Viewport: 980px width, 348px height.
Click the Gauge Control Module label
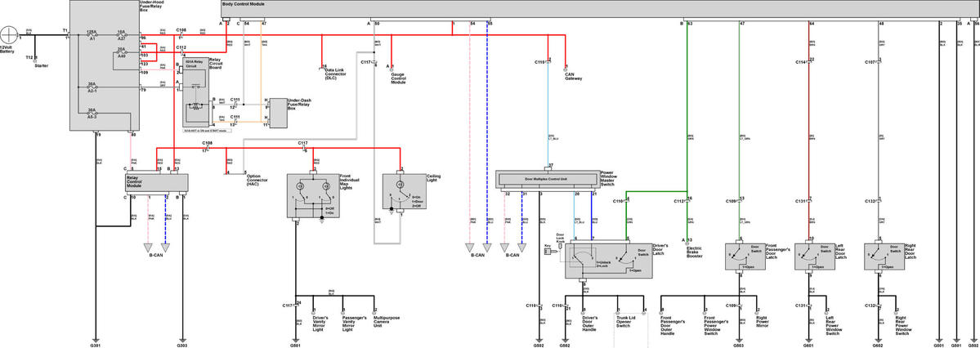[400, 78]
